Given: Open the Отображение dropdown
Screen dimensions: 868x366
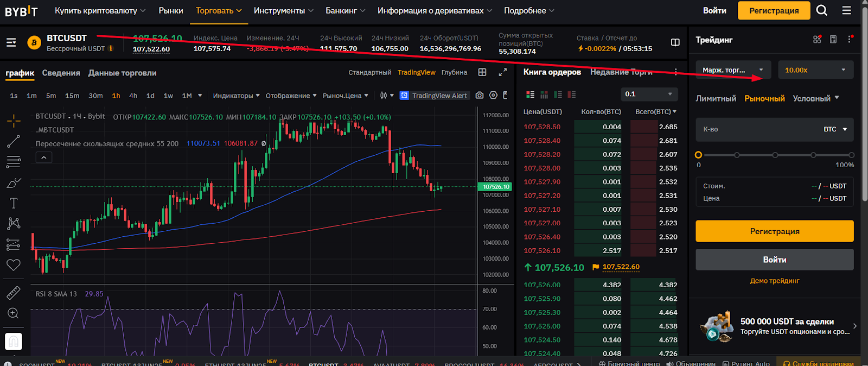Looking at the screenshot, I should 291,96.
